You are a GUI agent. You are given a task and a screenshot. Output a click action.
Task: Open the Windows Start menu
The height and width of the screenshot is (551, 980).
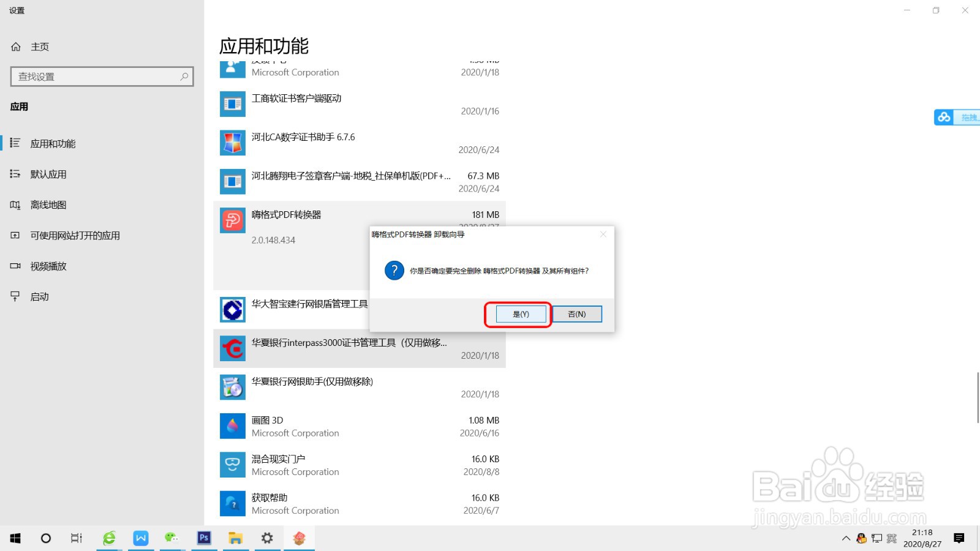[15, 538]
